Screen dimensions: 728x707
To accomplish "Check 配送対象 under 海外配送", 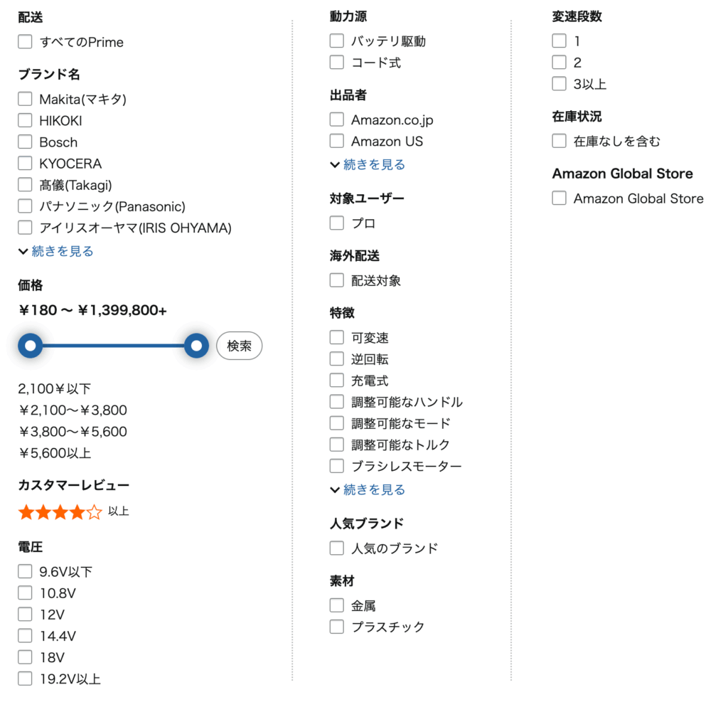I will 336,280.
